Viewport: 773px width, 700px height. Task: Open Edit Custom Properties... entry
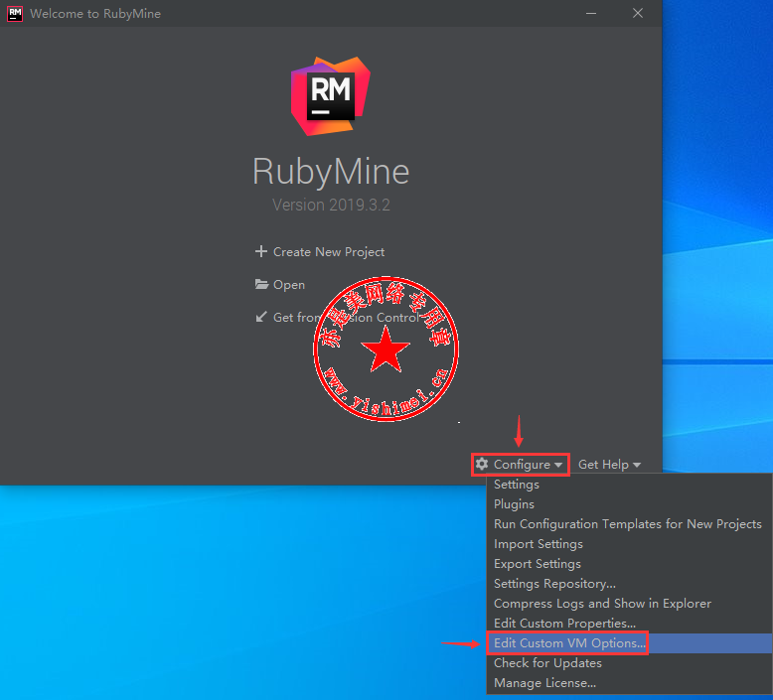pyautogui.click(x=629, y=624)
